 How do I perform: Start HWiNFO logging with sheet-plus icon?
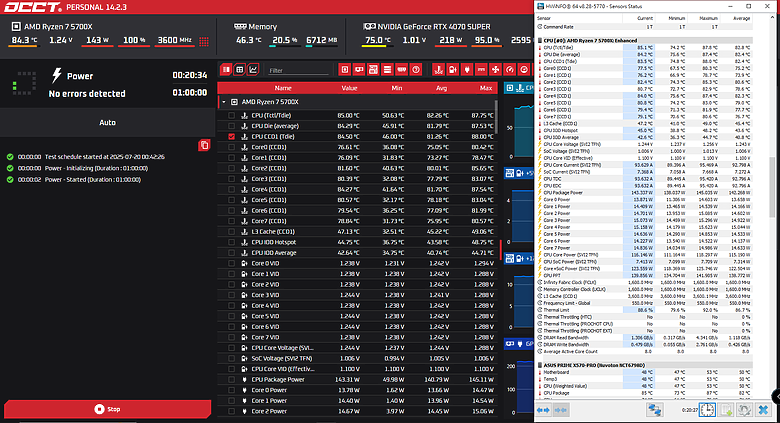pos(727,410)
